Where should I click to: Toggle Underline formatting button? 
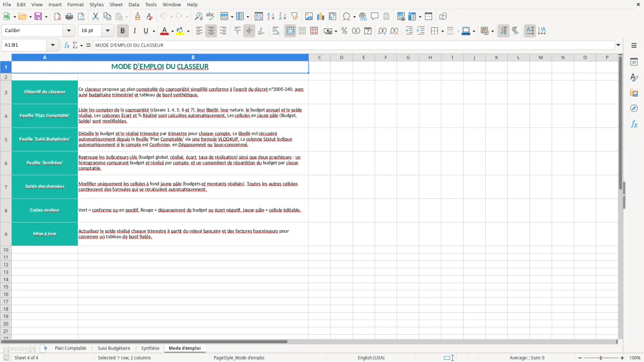pos(145,31)
